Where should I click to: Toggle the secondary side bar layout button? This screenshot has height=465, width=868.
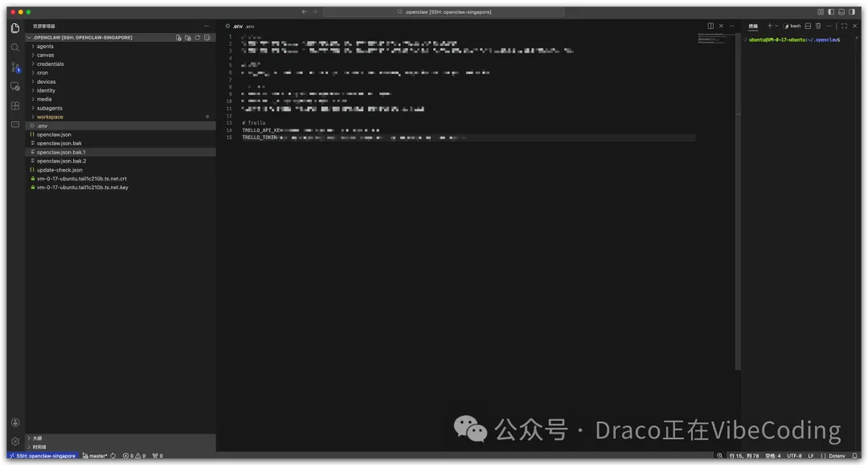(x=852, y=11)
